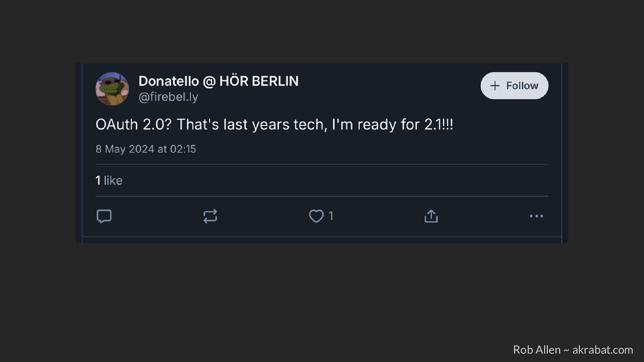Click the "HÖR BERLIN" part of the name
The height and width of the screenshot is (362, 644).
coord(259,81)
